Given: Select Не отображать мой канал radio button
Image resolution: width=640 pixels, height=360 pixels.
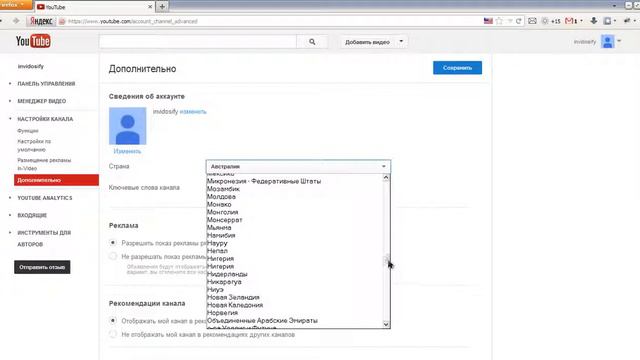Looking at the screenshot, I should click(x=113, y=334).
